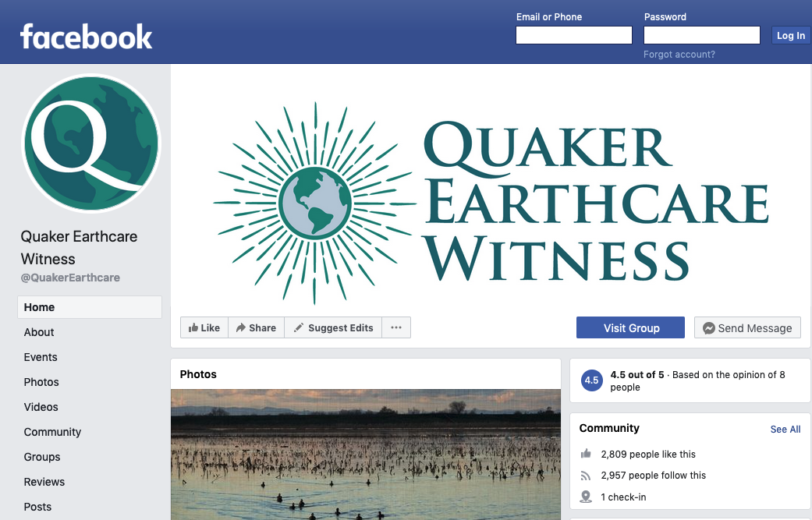Click the Facebook logo
This screenshot has height=520, width=812.
[86, 37]
